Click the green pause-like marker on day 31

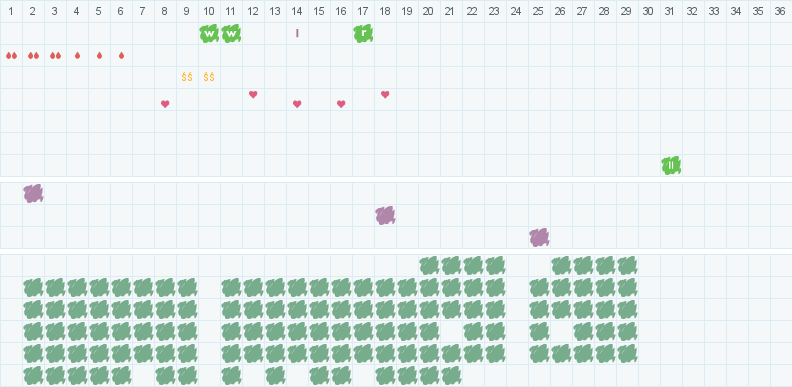671,165
